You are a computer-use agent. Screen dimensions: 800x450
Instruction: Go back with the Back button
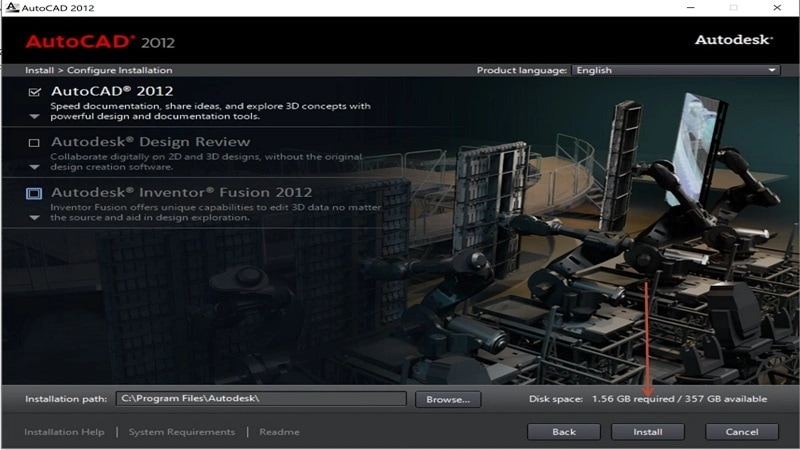pyautogui.click(x=564, y=432)
